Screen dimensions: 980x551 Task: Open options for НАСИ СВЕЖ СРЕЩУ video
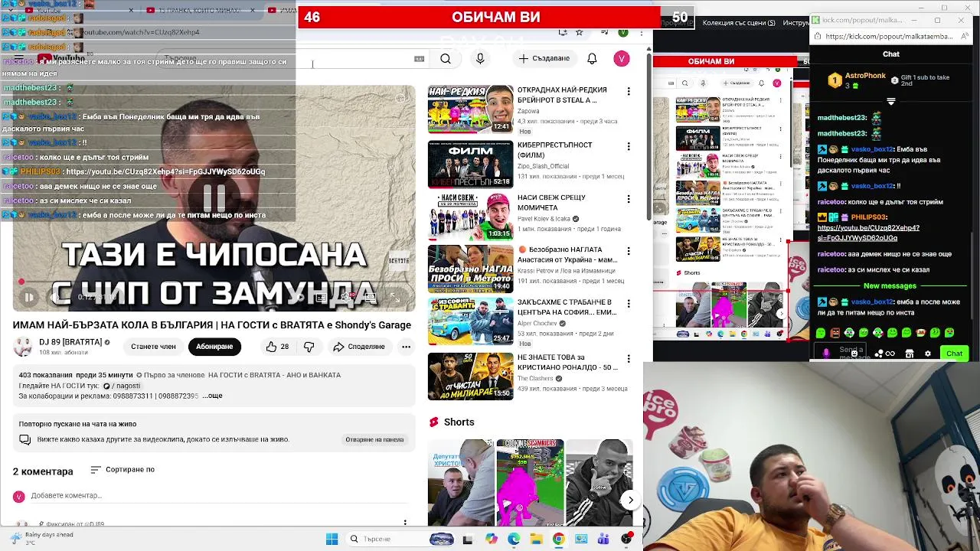tap(629, 198)
